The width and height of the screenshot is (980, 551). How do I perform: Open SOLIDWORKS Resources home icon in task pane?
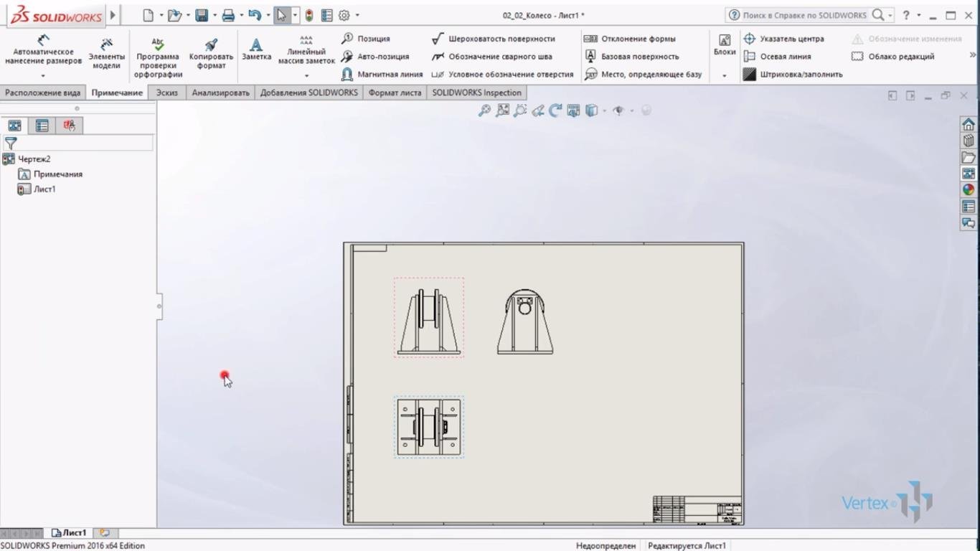click(x=969, y=124)
